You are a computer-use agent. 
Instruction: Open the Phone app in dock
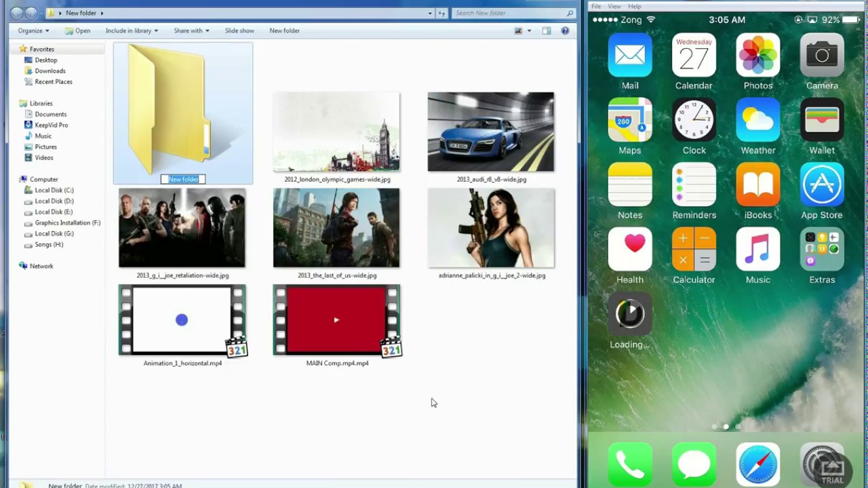[x=630, y=465]
